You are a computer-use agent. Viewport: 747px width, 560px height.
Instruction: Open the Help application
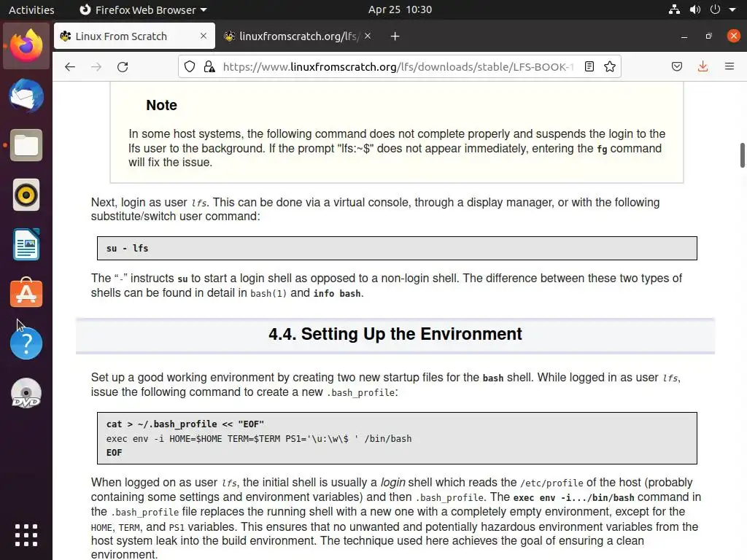click(x=26, y=343)
